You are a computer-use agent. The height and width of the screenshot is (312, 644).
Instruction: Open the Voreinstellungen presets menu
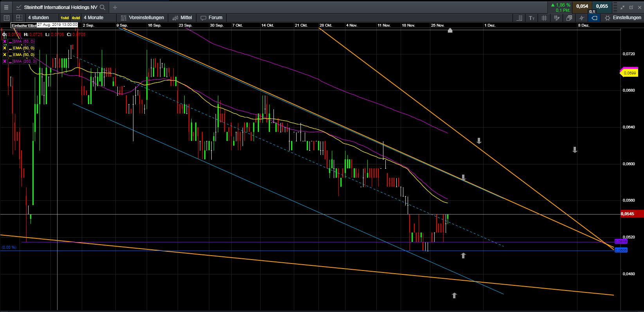[142, 18]
